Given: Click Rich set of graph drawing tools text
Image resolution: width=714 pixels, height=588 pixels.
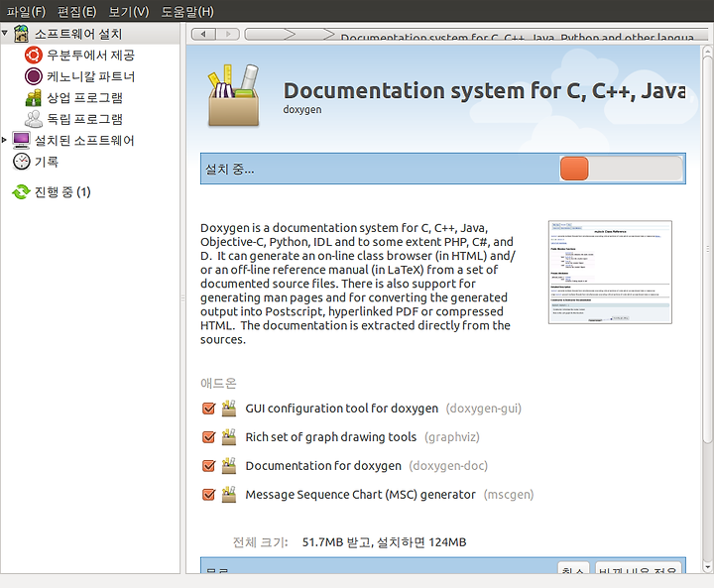Looking at the screenshot, I should click(330, 437).
